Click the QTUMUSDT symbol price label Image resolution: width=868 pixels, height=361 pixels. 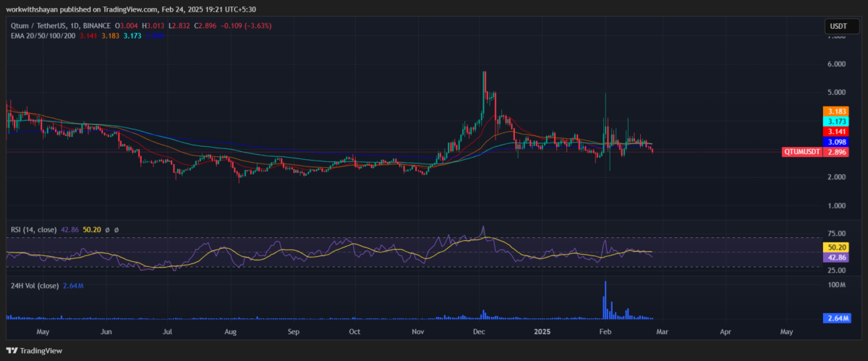click(802, 153)
